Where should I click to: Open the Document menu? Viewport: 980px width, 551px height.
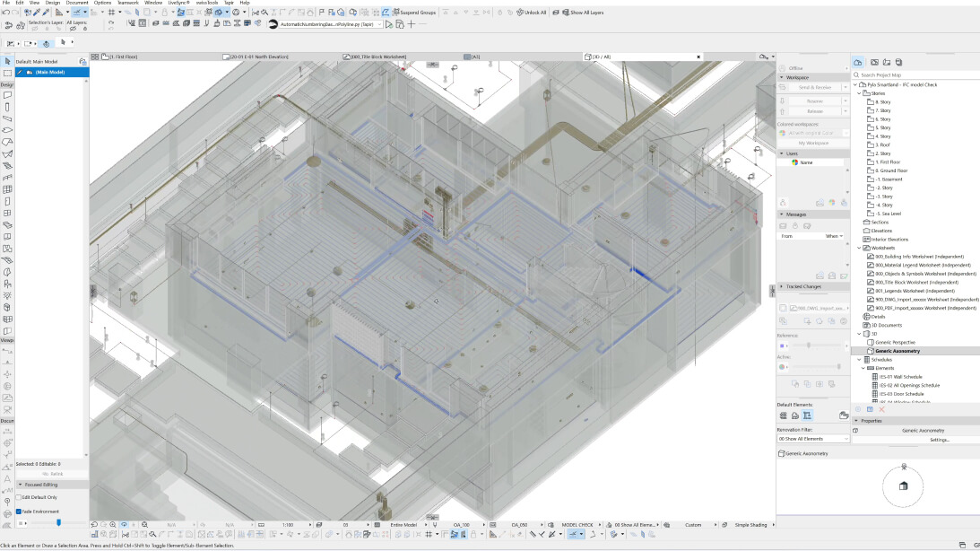tap(77, 3)
